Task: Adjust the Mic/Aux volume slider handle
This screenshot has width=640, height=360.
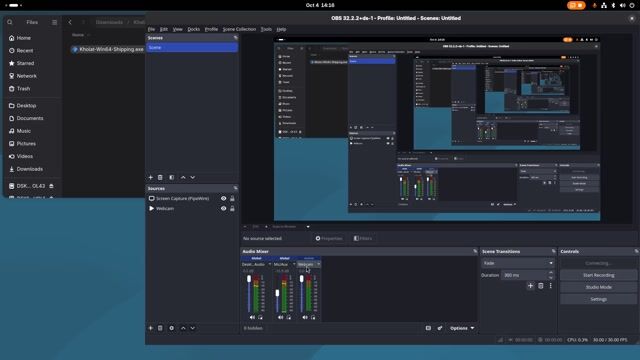Action: pos(278,293)
